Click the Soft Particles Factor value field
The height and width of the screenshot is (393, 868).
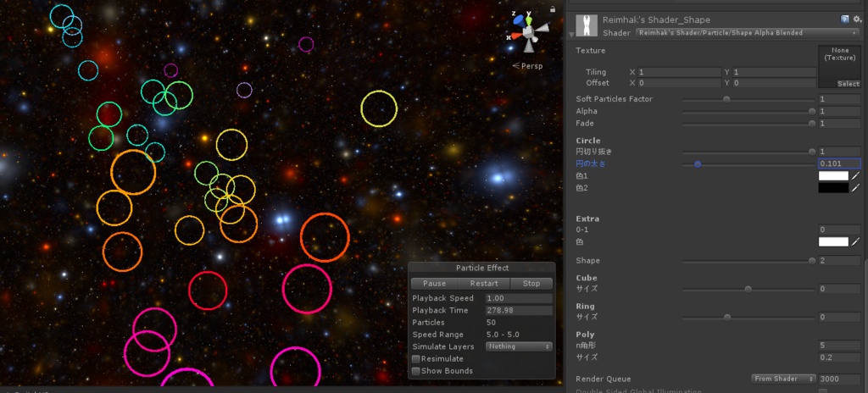pos(840,100)
